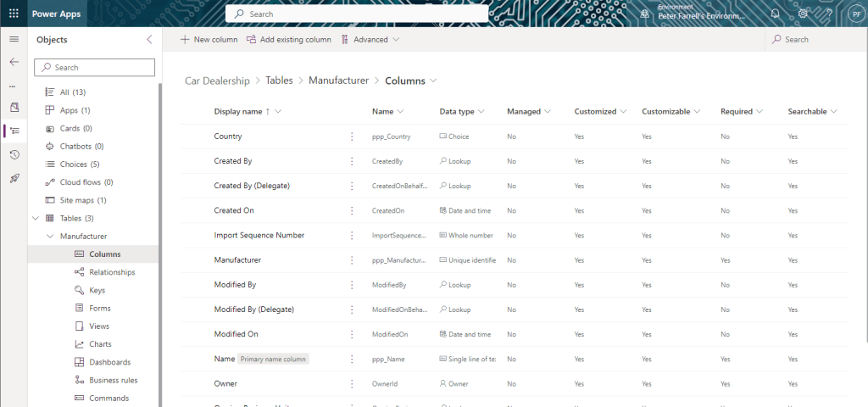Open more options for Country column
Screen dimensions: 868x407
tap(352, 137)
